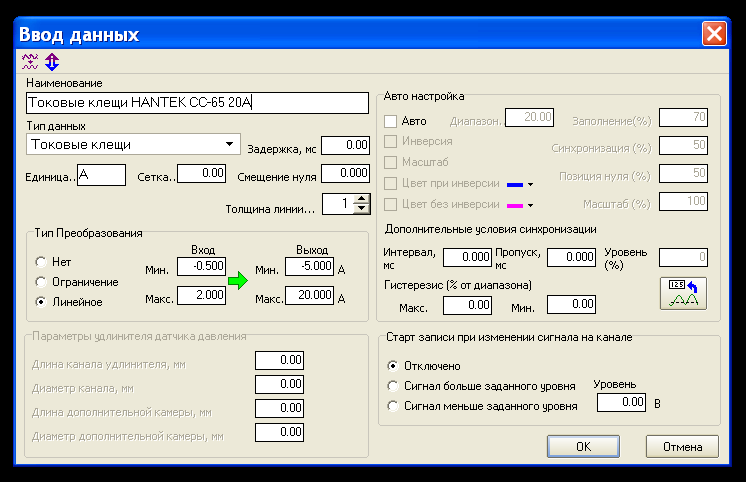
Task: Toggle the Цвет при инверсии checkbox
Action: (391, 183)
